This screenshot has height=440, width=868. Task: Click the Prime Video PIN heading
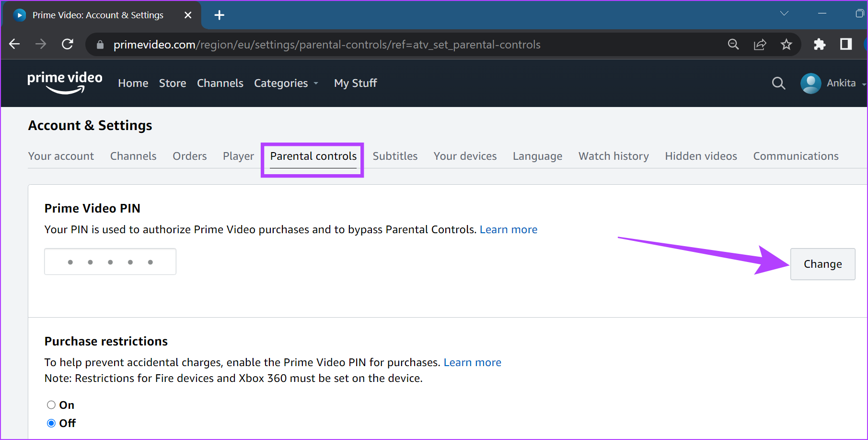[x=93, y=209]
